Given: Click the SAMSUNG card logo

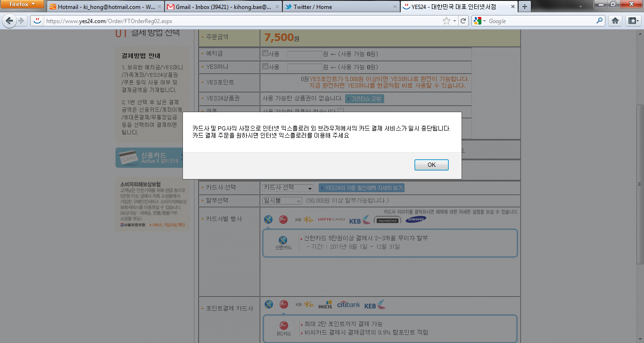Looking at the screenshot, I should coord(415,219).
